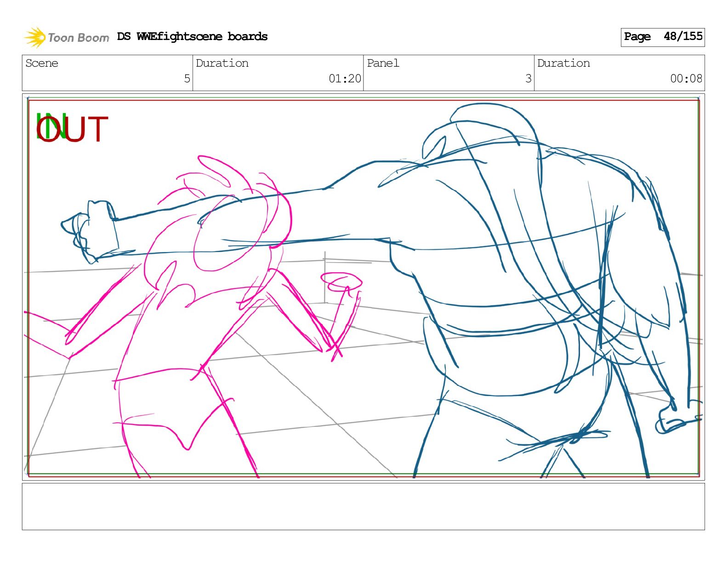Select the Scene header label
Screen dimensions: 728x563
click(42, 63)
